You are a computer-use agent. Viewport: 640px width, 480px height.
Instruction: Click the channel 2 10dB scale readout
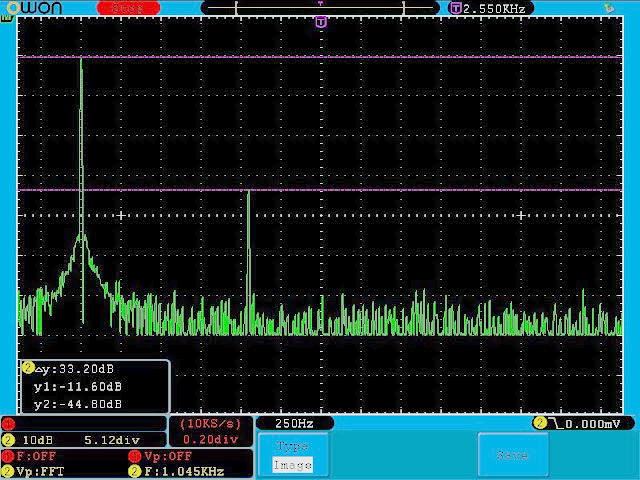tap(40, 440)
